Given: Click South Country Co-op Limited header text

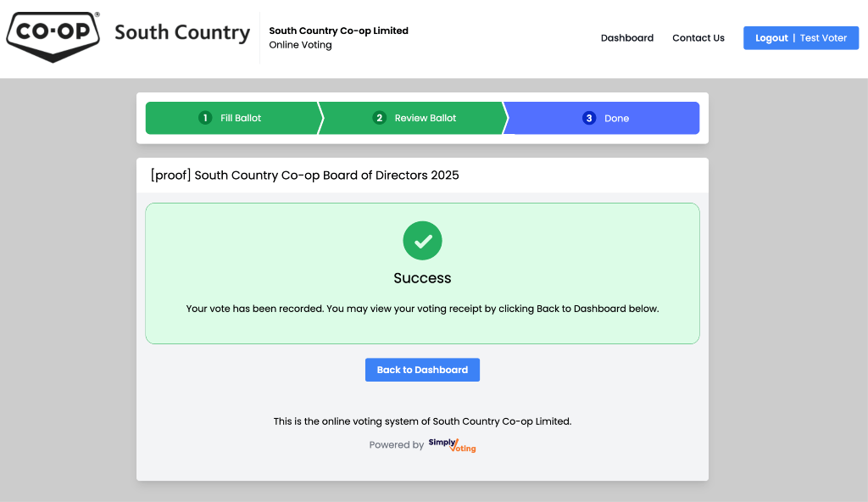Looking at the screenshot, I should point(338,31).
